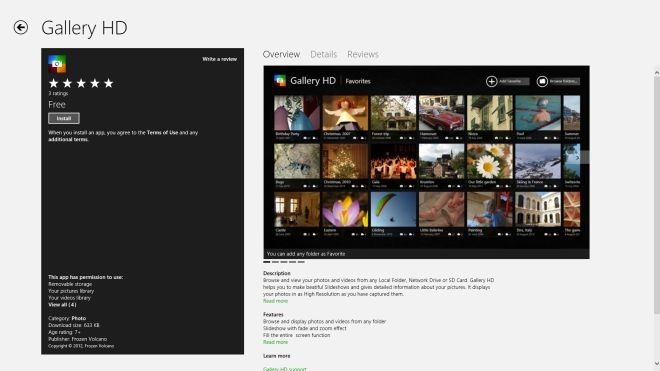Click the Gallery HD app logo icon
This screenshot has height=371, width=660.
click(57, 64)
